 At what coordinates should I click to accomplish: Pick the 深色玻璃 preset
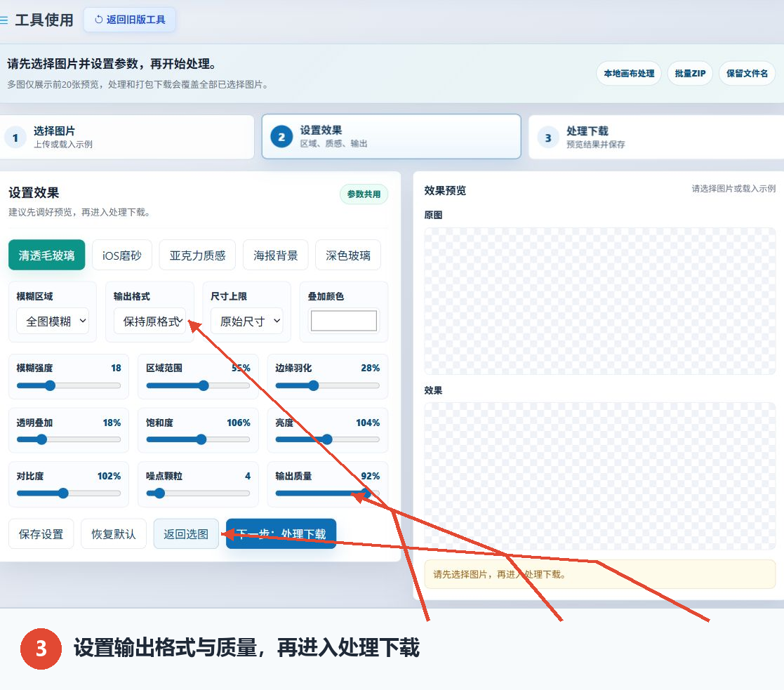tap(348, 255)
